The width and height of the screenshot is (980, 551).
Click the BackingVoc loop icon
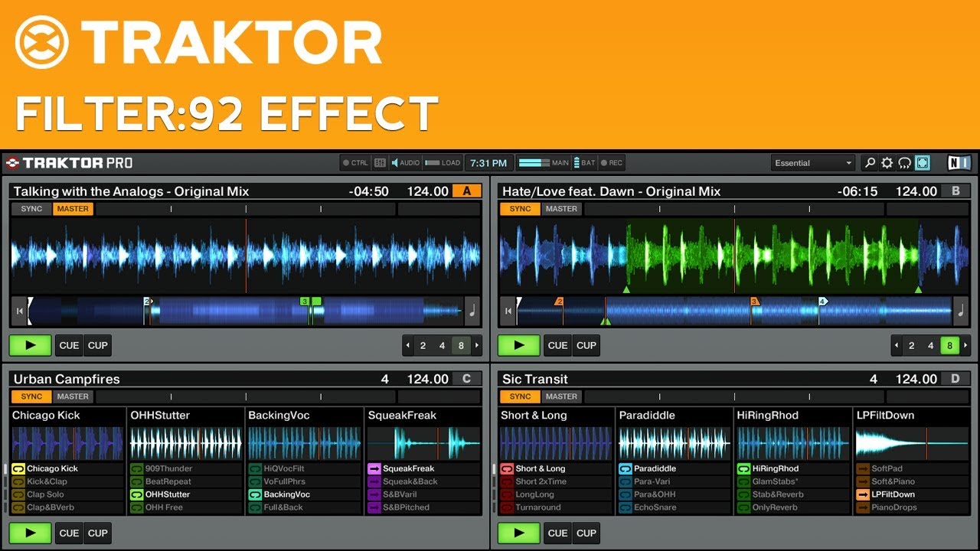(255, 494)
